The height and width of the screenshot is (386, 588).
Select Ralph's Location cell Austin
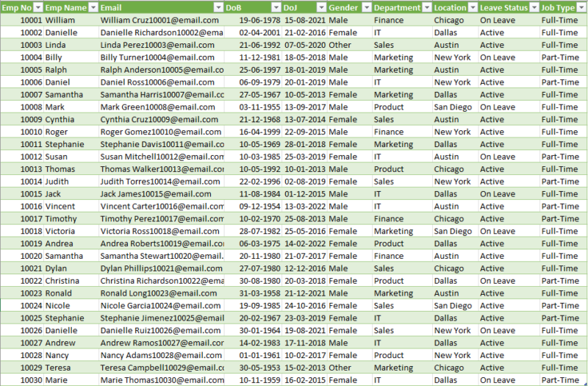(456, 70)
